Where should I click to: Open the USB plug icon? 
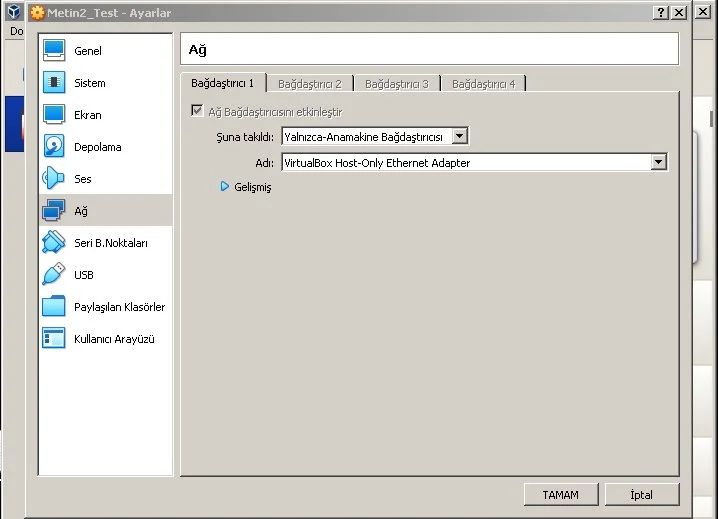54,274
